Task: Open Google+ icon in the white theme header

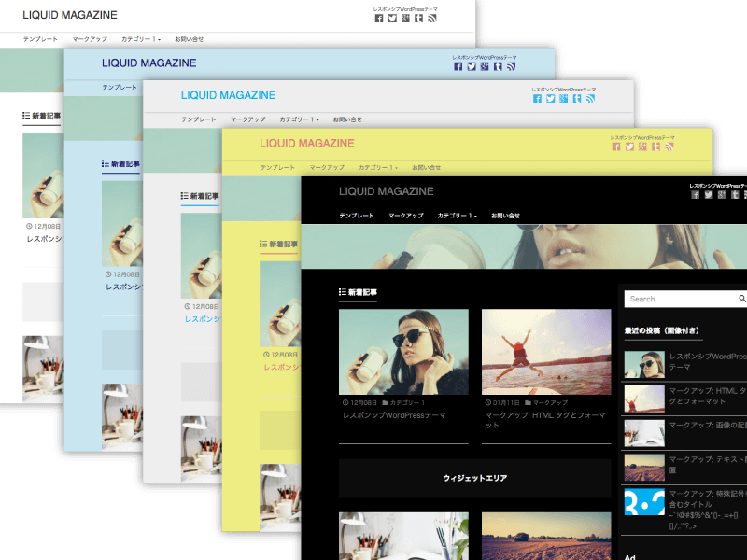Action: tap(405, 19)
